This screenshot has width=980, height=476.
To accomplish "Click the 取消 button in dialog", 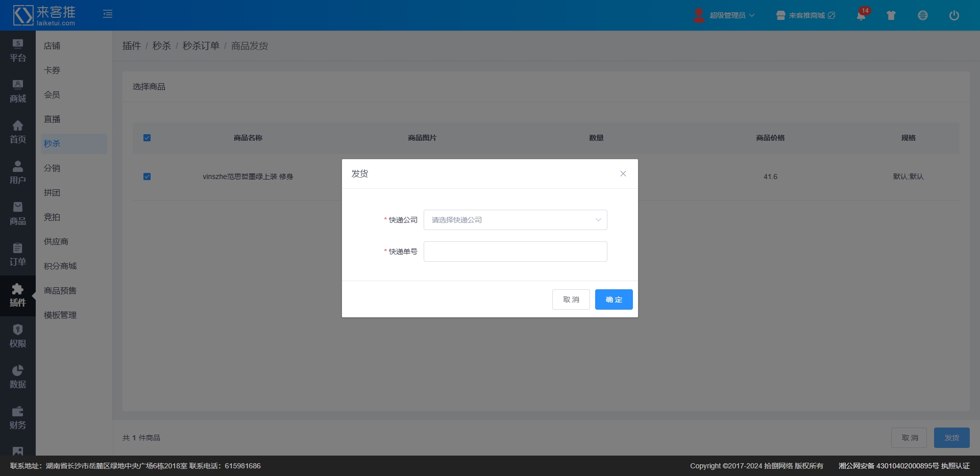I will point(571,299).
